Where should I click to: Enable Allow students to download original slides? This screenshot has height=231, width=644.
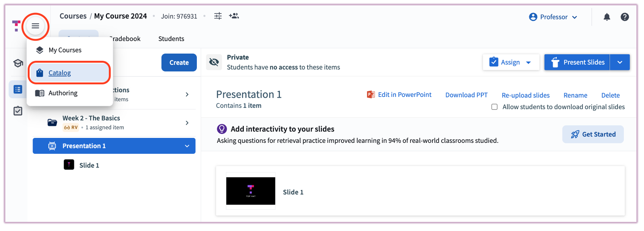tap(495, 107)
